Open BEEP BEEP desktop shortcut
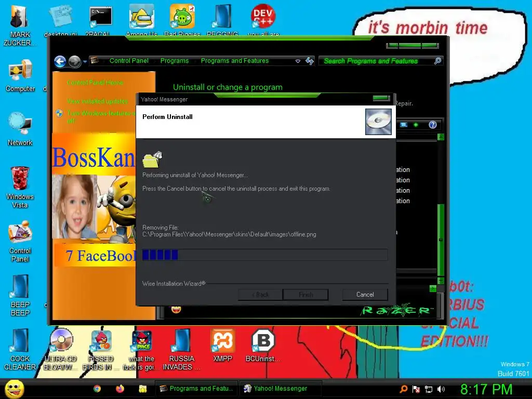 [x=20, y=296]
